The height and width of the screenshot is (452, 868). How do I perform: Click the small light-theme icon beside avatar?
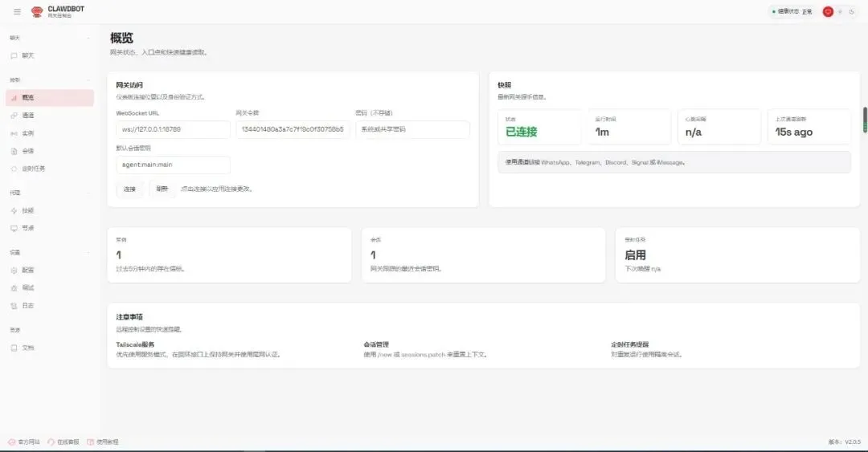coord(841,11)
